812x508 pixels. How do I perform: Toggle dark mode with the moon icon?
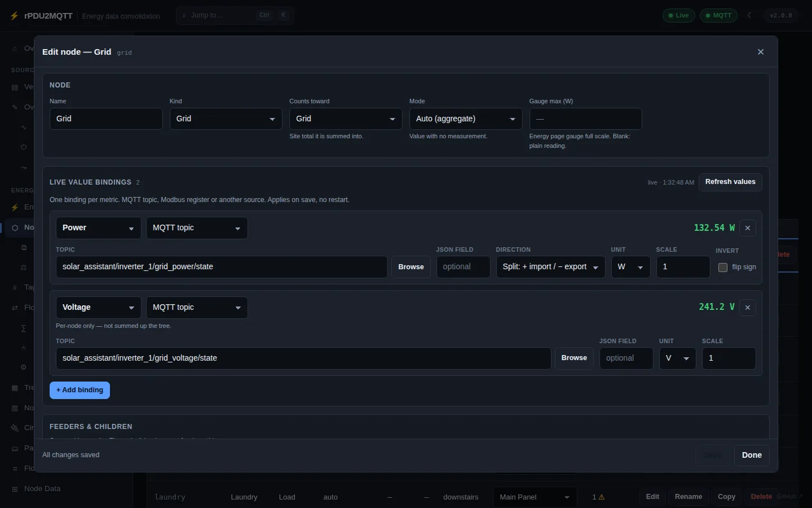pyautogui.click(x=750, y=16)
